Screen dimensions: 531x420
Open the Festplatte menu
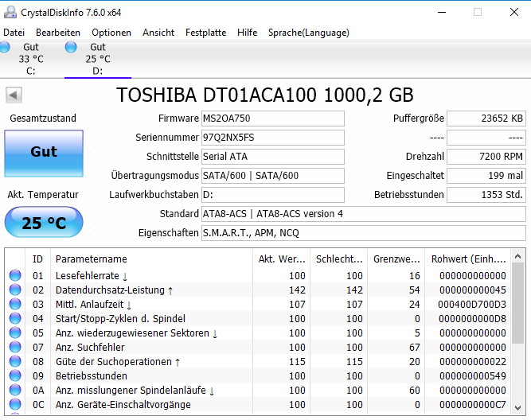(x=205, y=33)
